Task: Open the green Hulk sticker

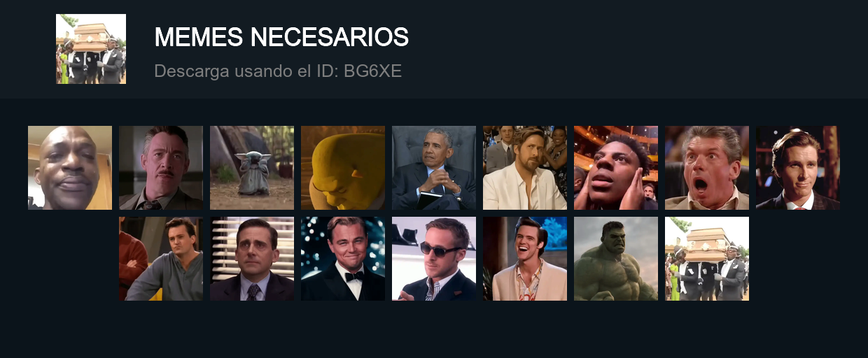Action: click(616, 259)
